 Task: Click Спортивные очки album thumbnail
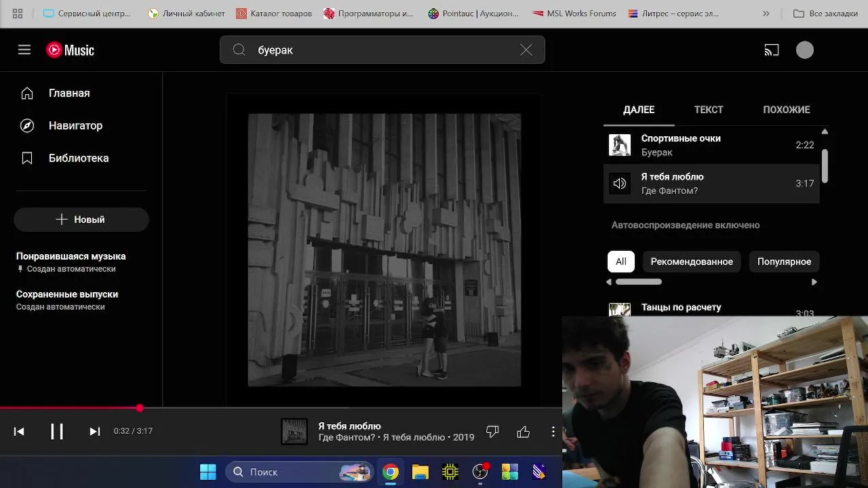tap(620, 145)
